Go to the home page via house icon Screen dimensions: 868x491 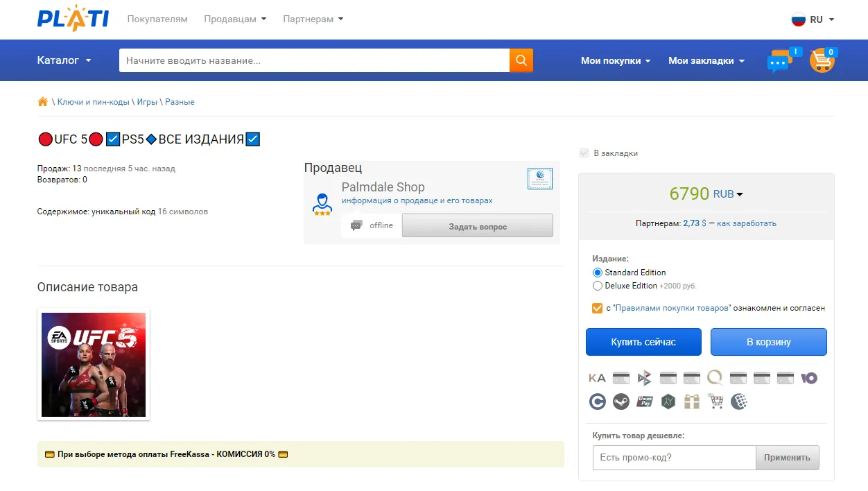[43, 102]
